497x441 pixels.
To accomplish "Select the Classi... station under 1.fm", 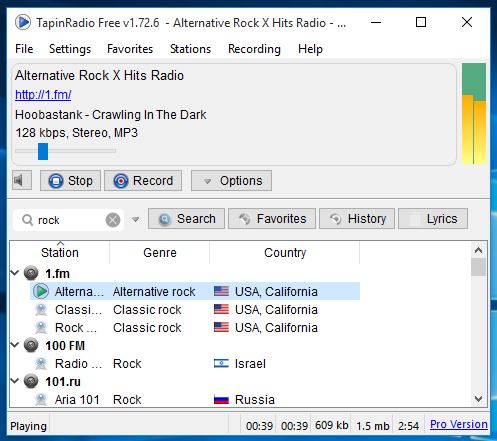I will tap(195, 310).
